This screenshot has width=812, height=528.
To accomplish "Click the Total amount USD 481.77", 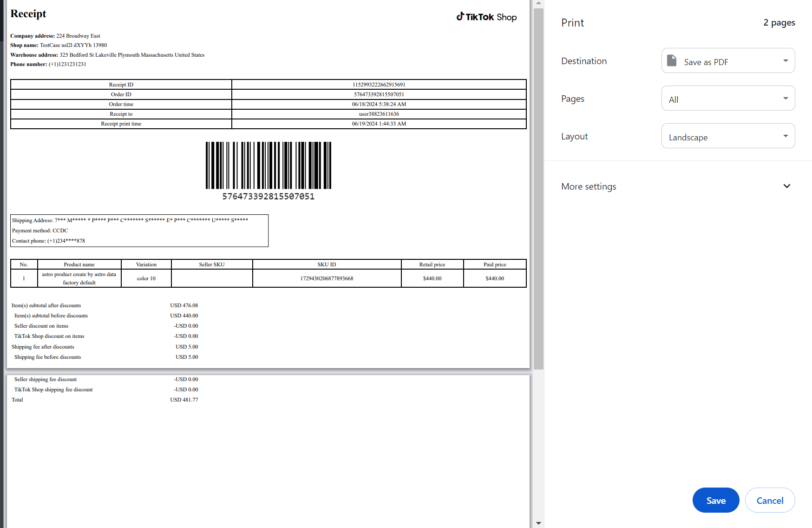I will (x=184, y=400).
